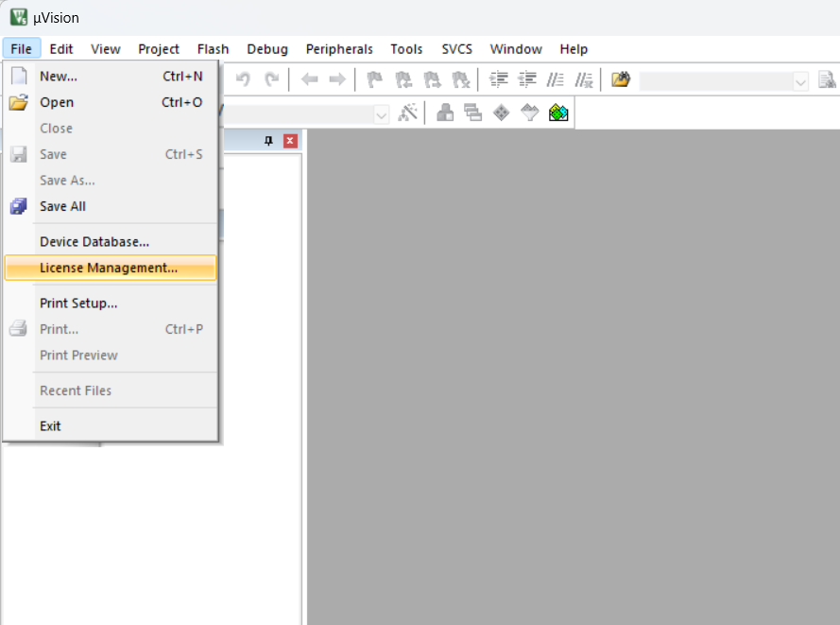Select Print Setup... menu entry
Viewport: 840px width, 625px height.
tap(111, 303)
